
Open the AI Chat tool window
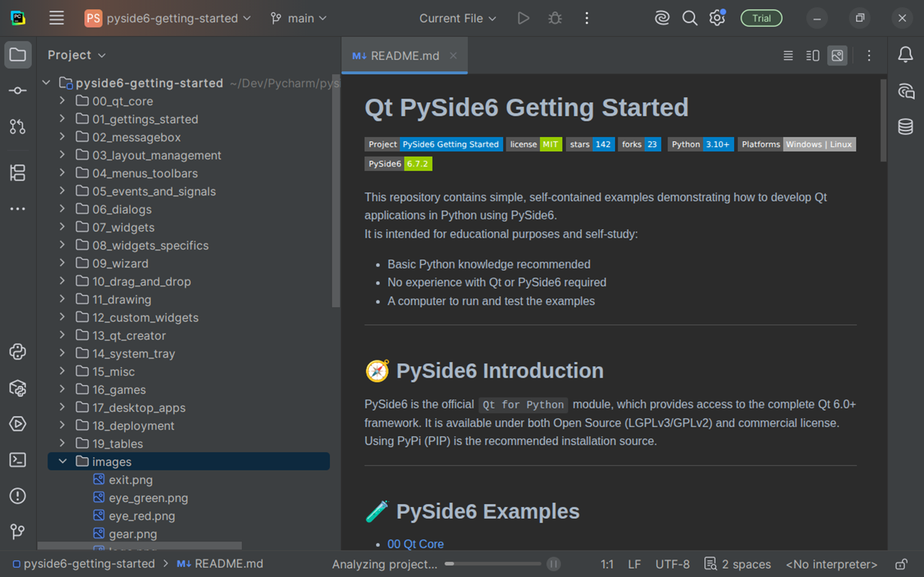coord(905,91)
